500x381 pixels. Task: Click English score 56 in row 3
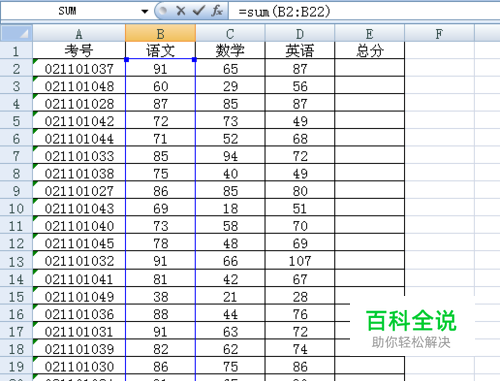pyautogui.click(x=300, y=86)
